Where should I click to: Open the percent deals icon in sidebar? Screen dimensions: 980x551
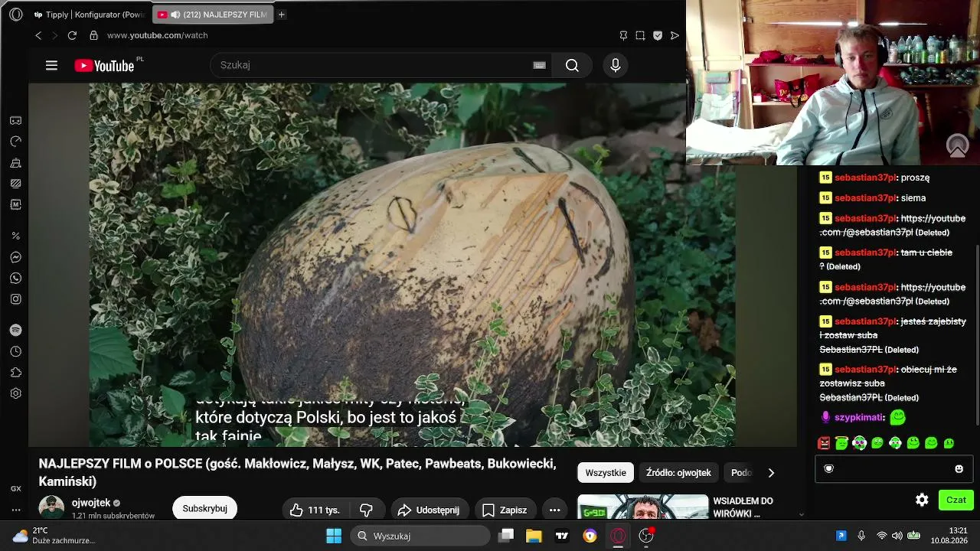(x=15, y=236)
